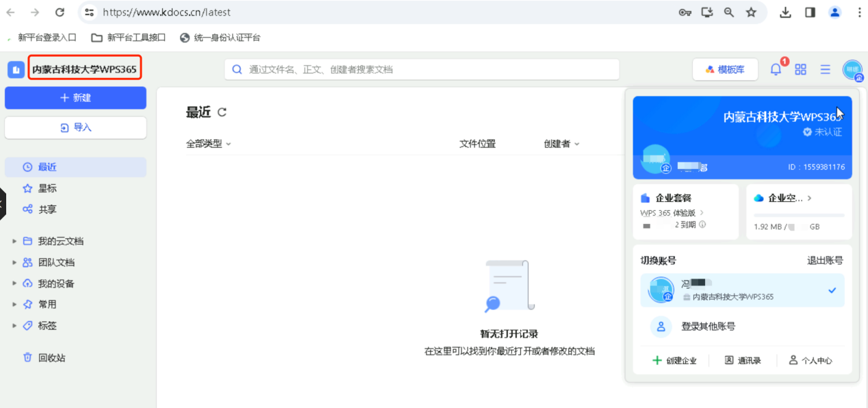The width and height of the screenshot is (868, 408).
Task: Click the blue WPS logo icon top-left
Action: pyautogui.click(x=15, y=68)
